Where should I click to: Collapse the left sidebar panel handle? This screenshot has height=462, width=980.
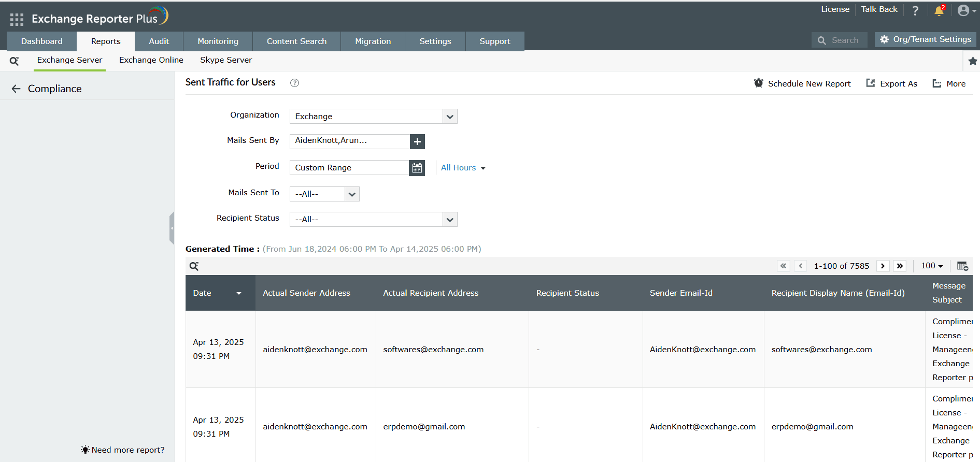(x=172, y=228)
